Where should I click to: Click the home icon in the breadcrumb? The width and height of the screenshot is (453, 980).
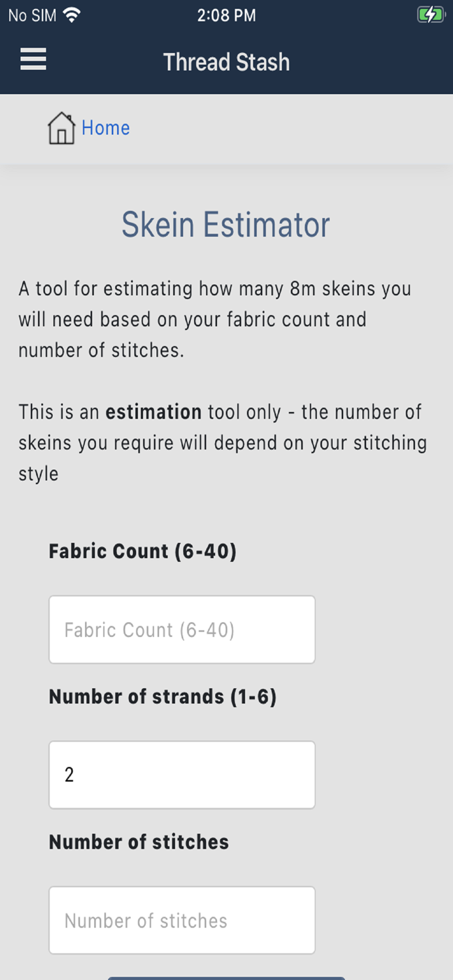[x=61, y=128]
